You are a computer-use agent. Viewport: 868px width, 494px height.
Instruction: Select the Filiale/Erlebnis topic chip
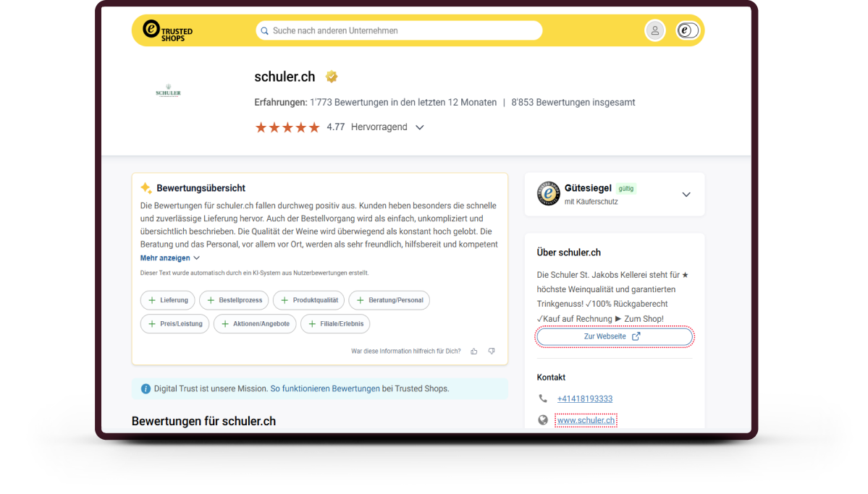click(x=335, y=323)
